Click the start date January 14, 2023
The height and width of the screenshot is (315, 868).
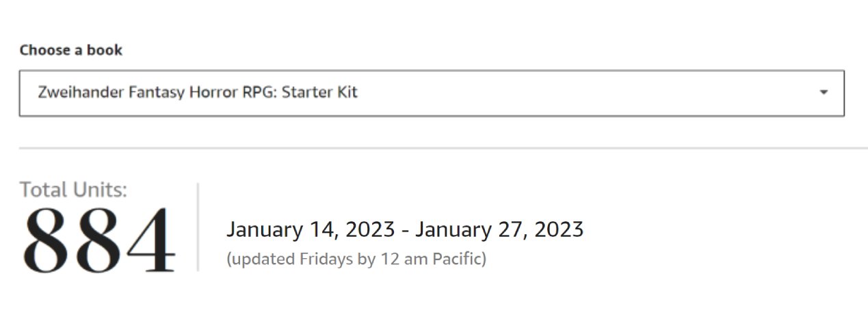(311, 229)
